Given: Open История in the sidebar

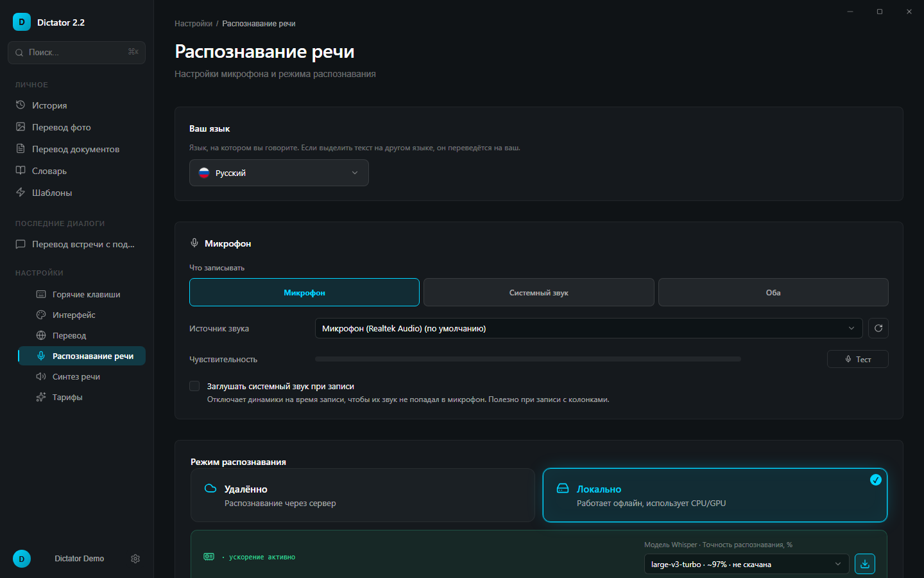Looking at the screenshot, I should 76,105.
